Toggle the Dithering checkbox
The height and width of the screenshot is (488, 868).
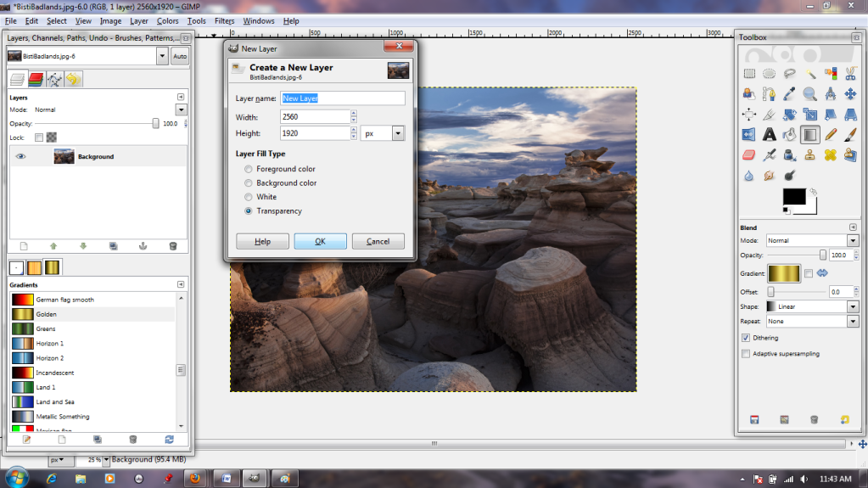pyautogui.click(x=746, y=338)
